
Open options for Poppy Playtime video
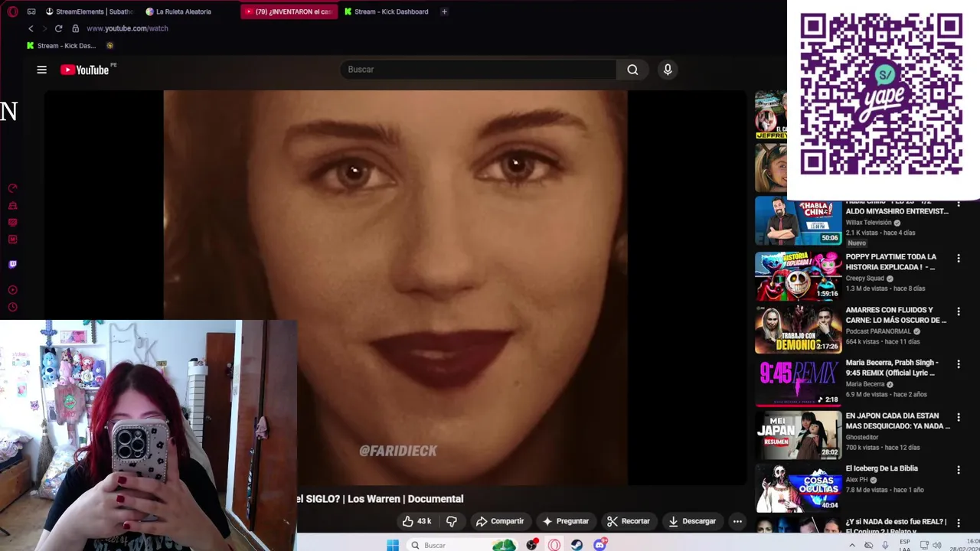958,259
